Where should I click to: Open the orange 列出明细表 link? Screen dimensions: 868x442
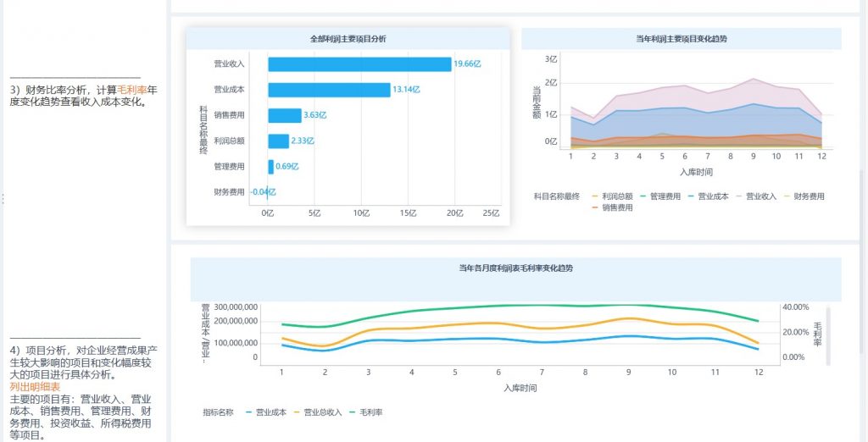pos(35,387)
